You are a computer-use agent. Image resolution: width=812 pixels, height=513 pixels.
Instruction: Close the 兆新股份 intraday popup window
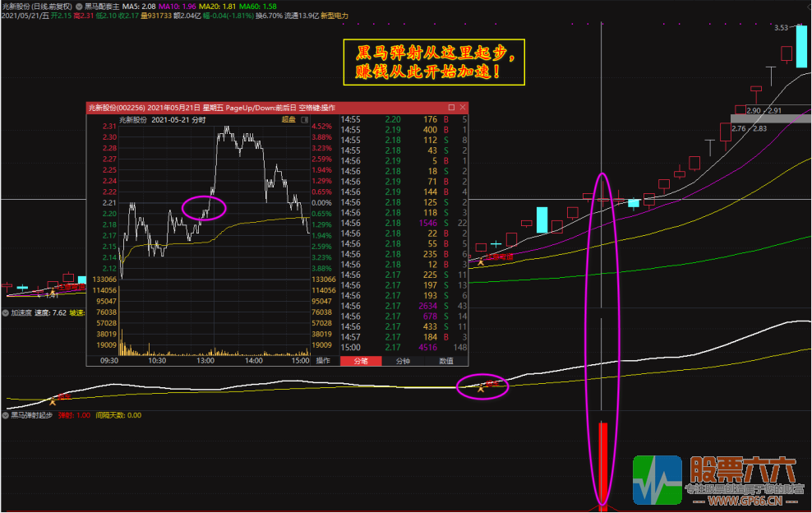pos(463,108)
